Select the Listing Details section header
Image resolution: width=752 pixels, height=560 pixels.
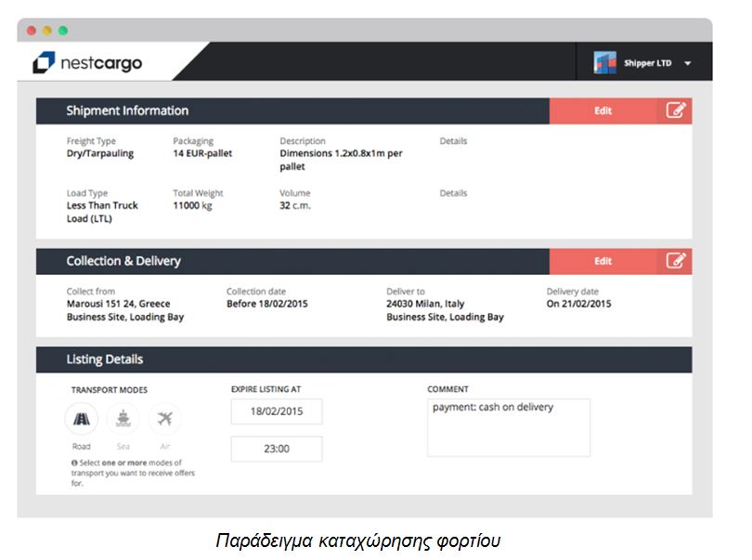(x=105, y=359)
